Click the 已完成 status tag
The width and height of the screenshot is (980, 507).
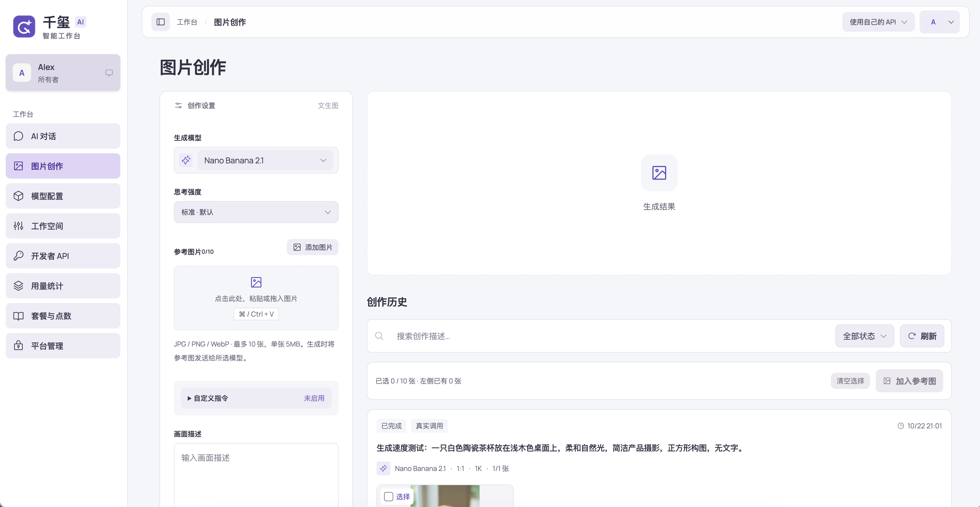click(x=392, y=426)
